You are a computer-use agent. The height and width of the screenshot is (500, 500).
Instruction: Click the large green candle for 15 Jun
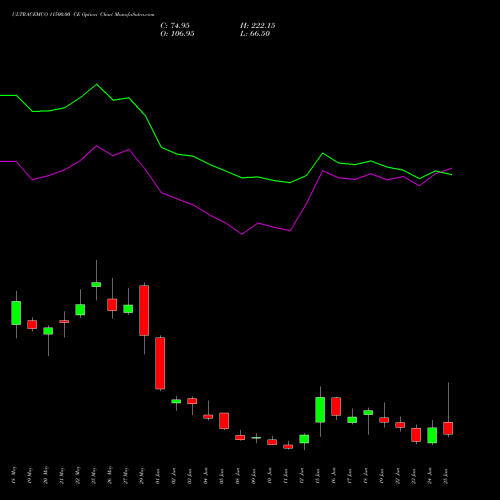click(x=320, y=410)
